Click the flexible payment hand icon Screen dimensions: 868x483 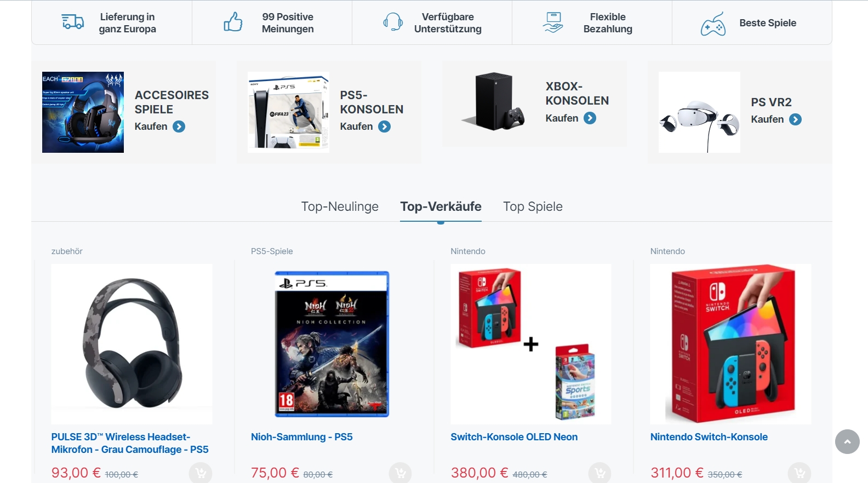coord(553,22)
